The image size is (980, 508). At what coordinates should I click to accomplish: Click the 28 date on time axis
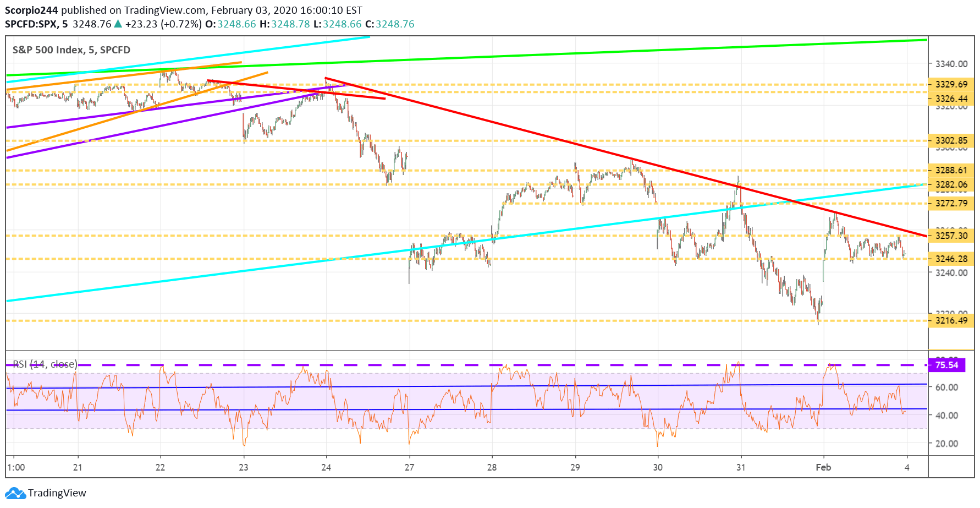point(492,467)
